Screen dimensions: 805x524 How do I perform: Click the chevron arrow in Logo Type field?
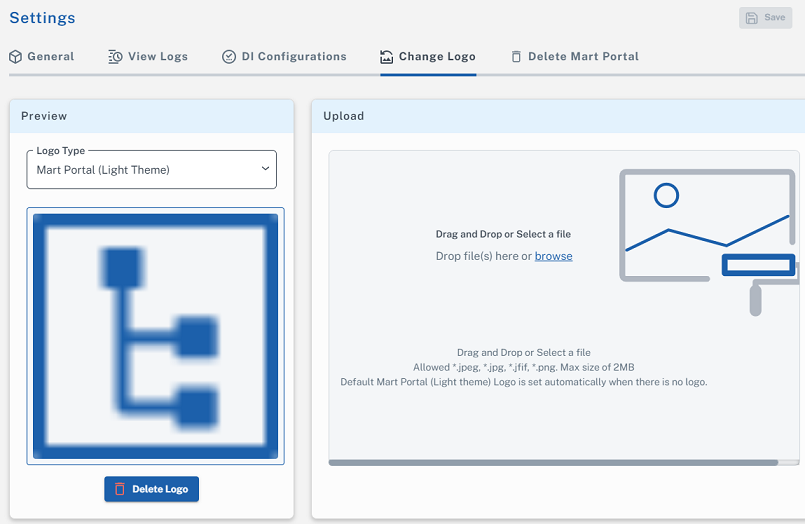[265, 168]
